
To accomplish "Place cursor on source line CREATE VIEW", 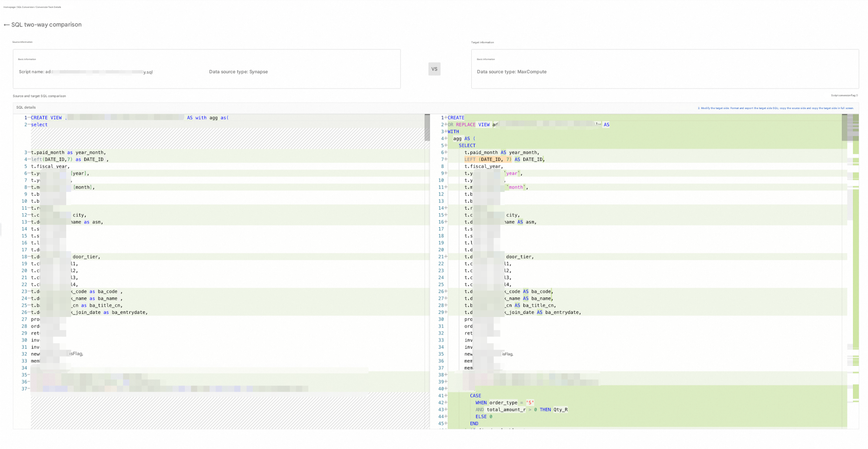I will click(x=47, y=118).
